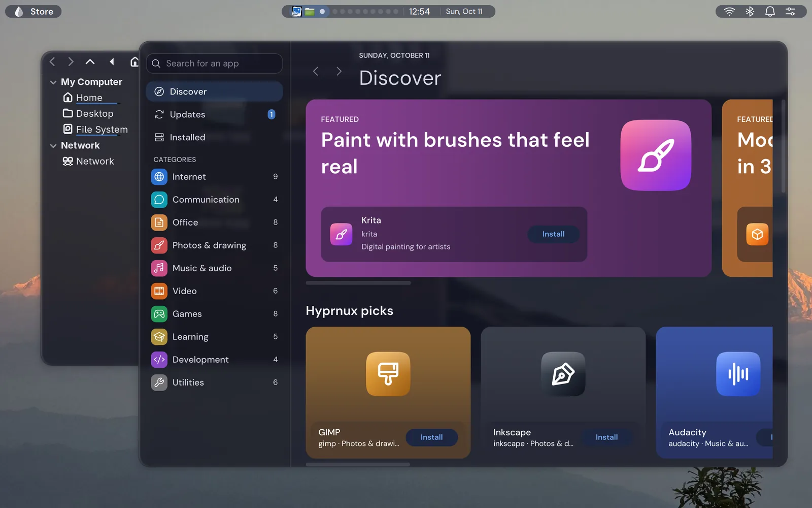Click the orange cube app icon

click(x=757, y=234)
